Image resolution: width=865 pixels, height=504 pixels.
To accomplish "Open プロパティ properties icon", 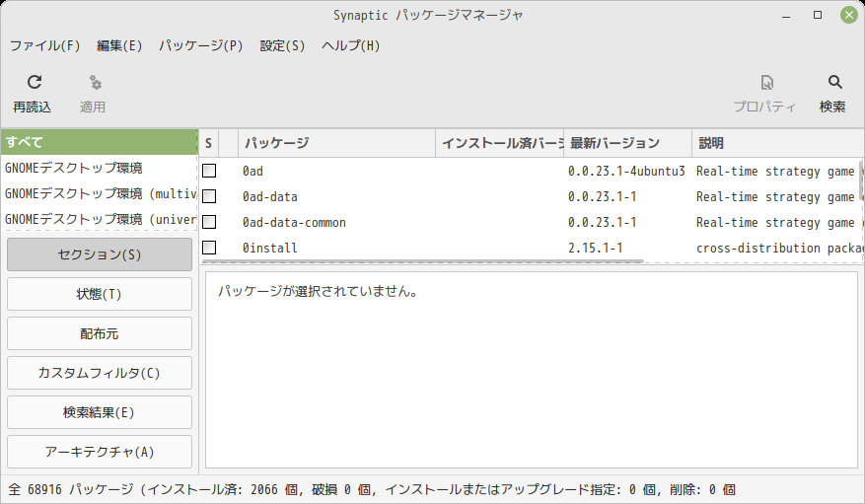I will click(x=766, y=83).
